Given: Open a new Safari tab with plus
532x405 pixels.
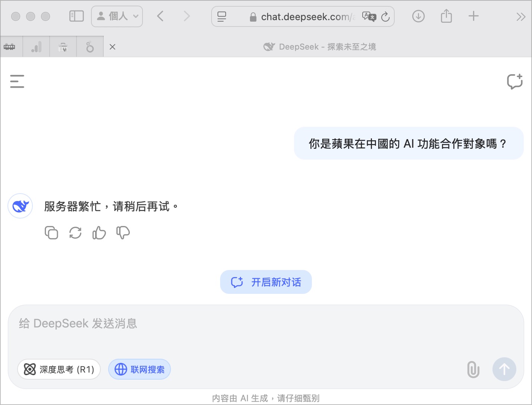Looking at the screenshot, I should [x=473, y=16].
